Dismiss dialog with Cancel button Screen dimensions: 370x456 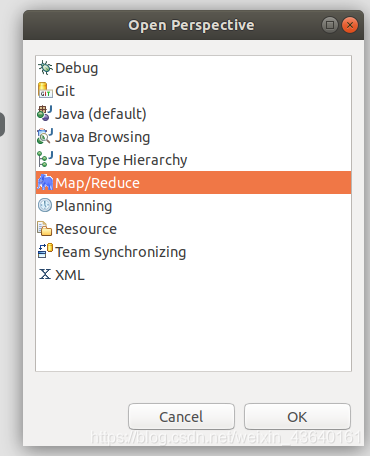(181, 417)
